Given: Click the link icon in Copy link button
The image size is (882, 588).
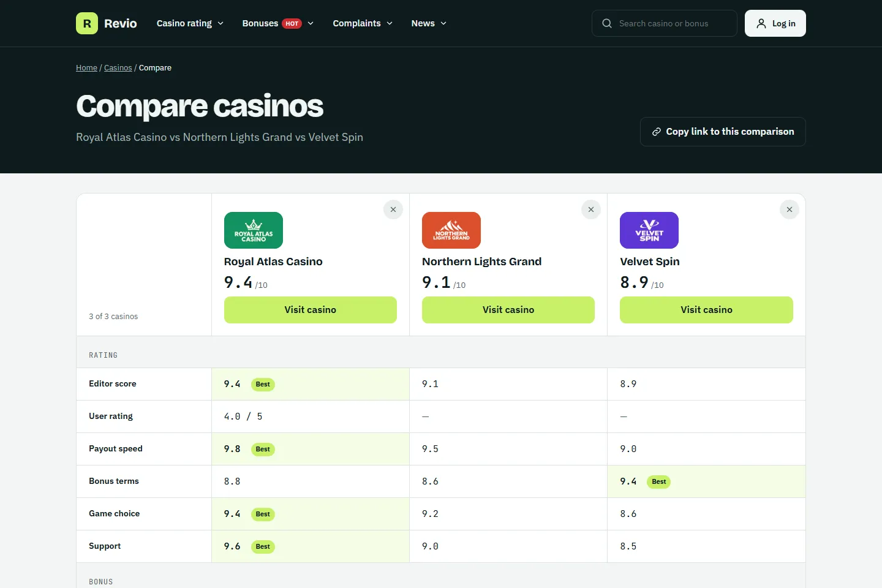Looking at the screenshot, I should click(657, 132).
